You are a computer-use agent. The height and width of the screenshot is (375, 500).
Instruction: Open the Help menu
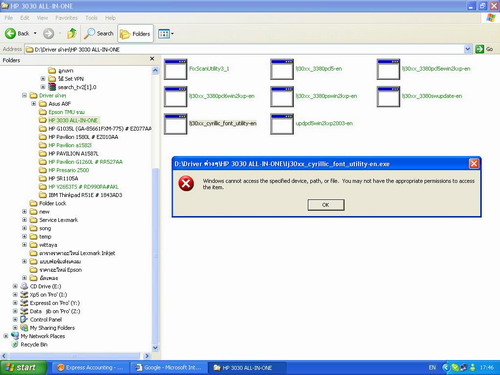tap(110, 18)
